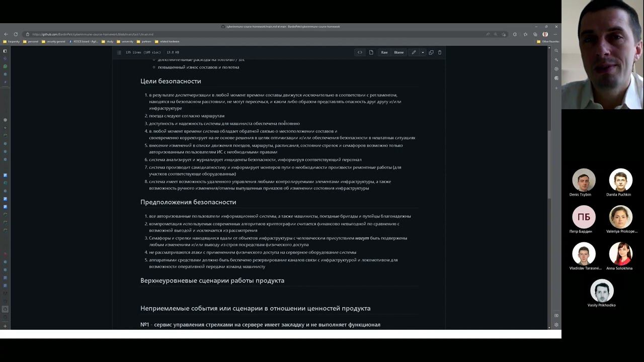Copy the raw file contents
This screenshot has height=362, width=644.
click(431, 52)
